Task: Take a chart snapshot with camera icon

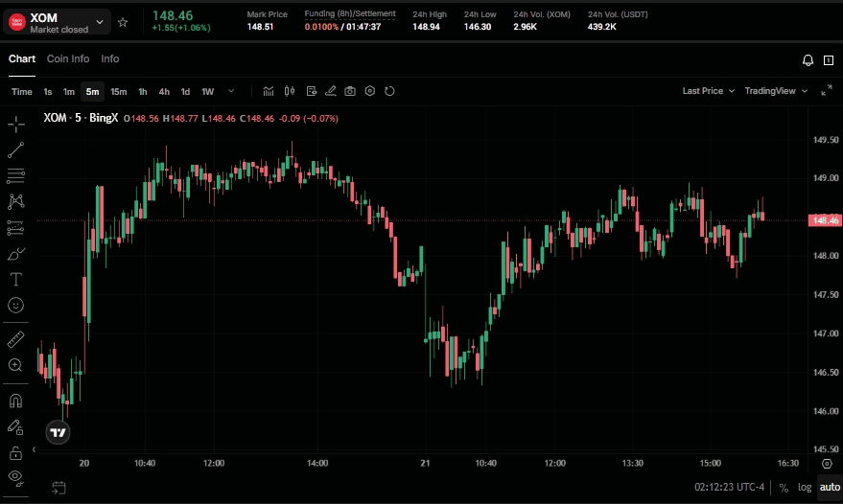Action: tap(350, 91)
